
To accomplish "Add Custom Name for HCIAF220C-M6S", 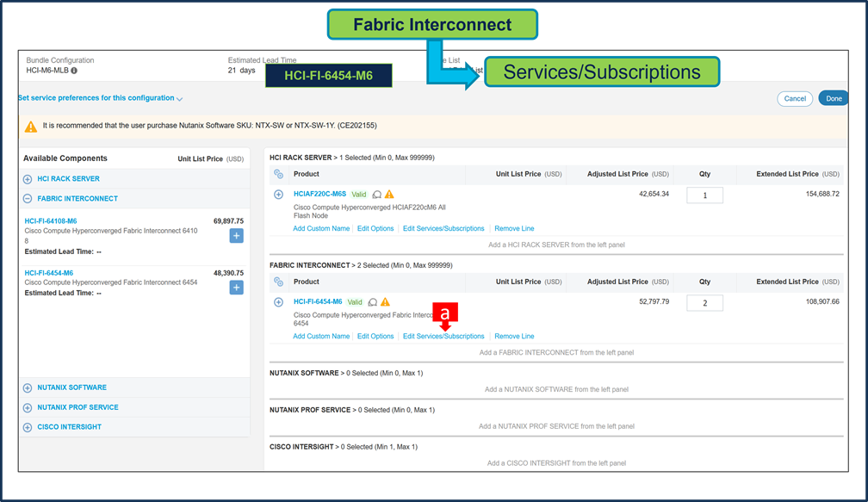I will pyautogui.click(x=321, y=228).
